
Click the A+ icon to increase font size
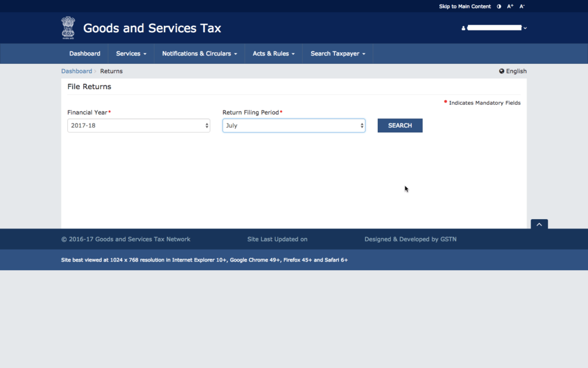[x=510, y=6]
